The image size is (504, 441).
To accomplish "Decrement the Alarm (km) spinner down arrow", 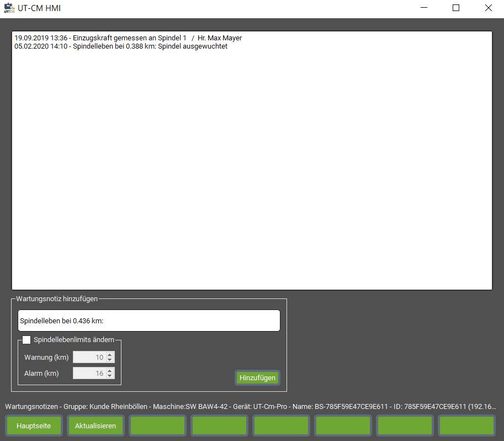I will (110, 376).
